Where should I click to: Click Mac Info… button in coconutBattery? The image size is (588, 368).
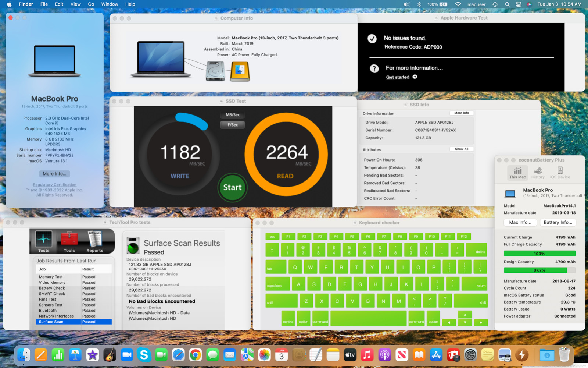click(520, 222)
